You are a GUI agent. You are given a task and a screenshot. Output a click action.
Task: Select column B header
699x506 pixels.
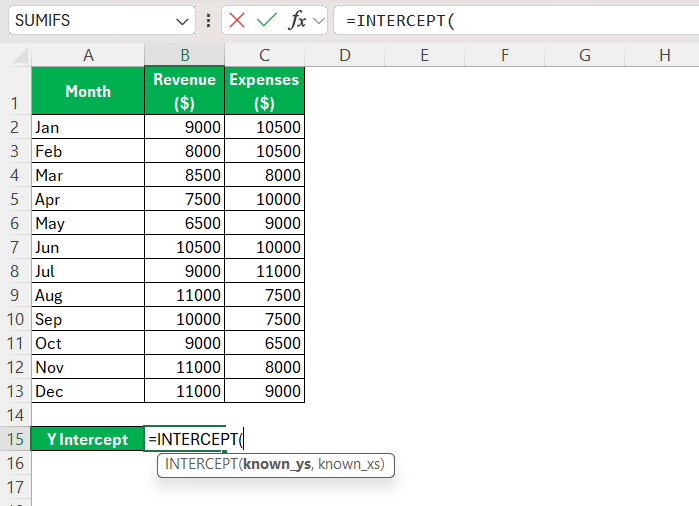click(185, 55)
